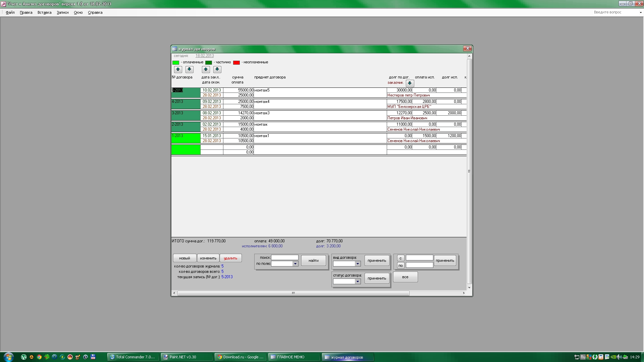Screen dimensions: 644x362
Task: Click журнал договоров window title icon
Action: [x=174, y=49]
